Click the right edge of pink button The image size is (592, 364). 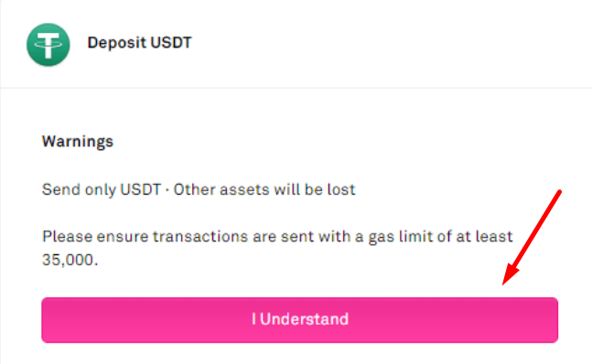click(555, 320)
